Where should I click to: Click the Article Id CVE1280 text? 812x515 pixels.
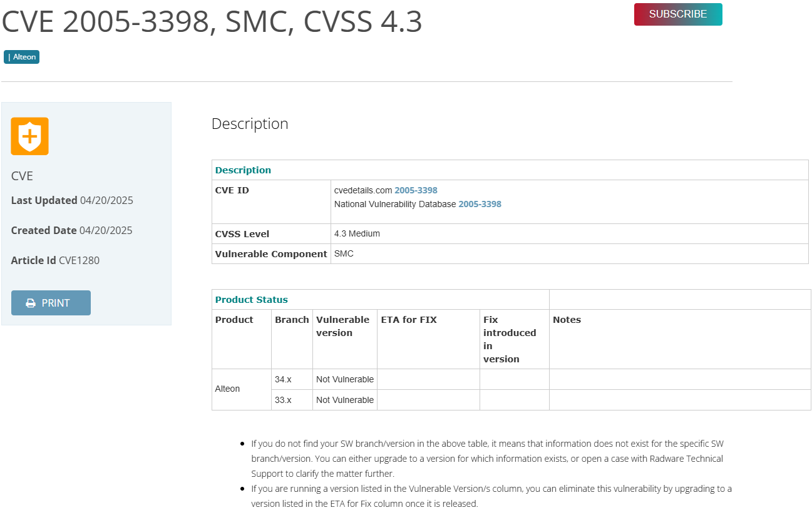[x=55, y=260]
